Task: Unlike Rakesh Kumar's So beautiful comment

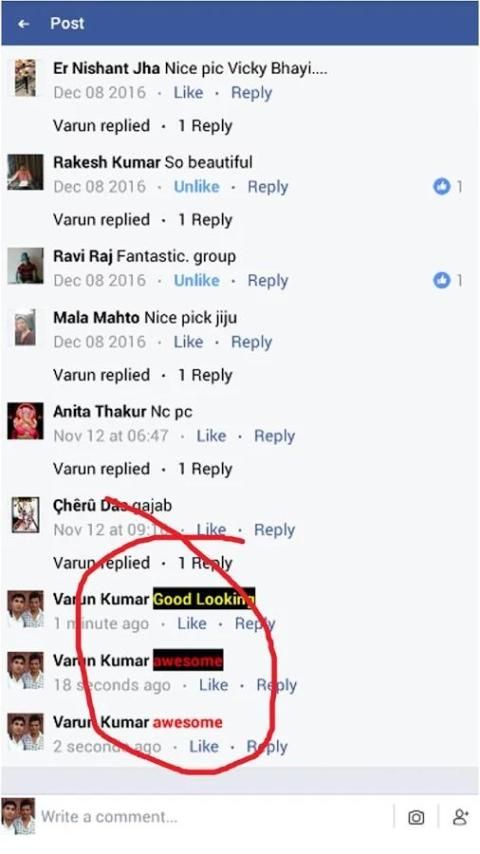Action: click(196, 187)
